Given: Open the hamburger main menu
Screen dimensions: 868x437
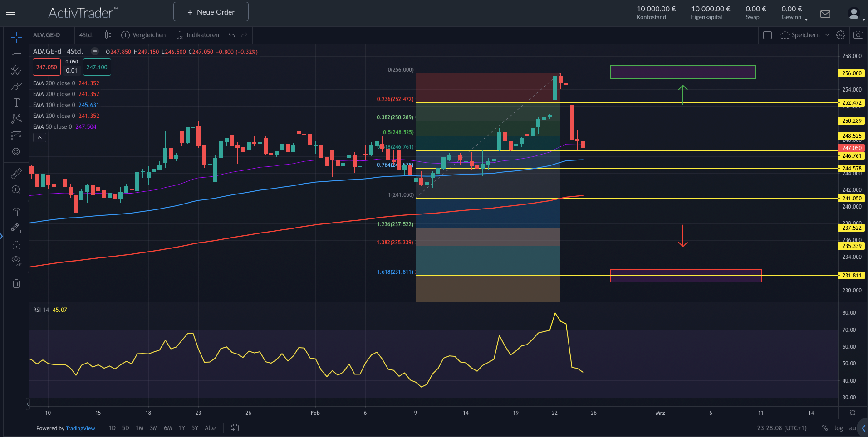Looking at the screenshot, I should (11, 12).
